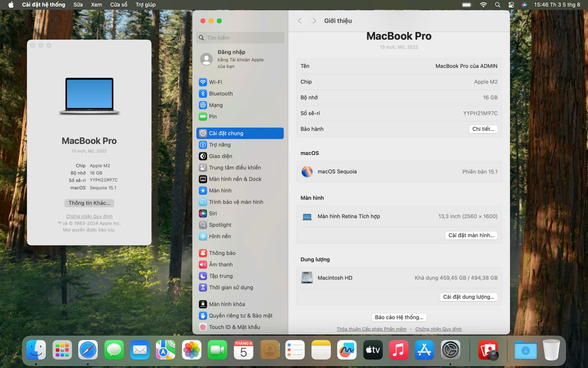Open Màn hình nền & Dock settings
588x368 pixels.
pyautogui.click(x=240, y=179)
